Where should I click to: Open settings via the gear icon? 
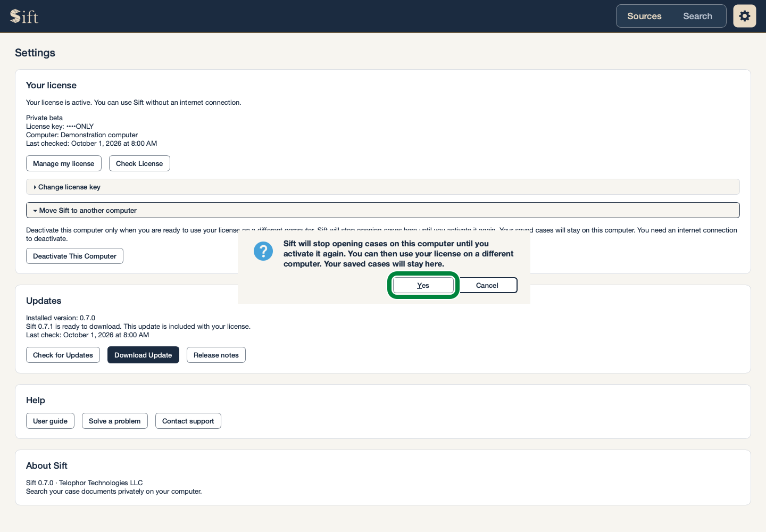[x=745, y=16]
